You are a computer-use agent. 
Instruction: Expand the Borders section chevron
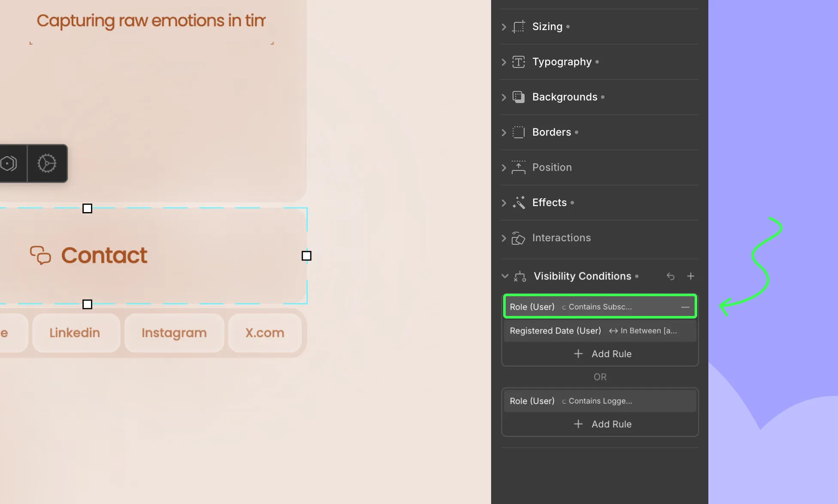[504, 132]
